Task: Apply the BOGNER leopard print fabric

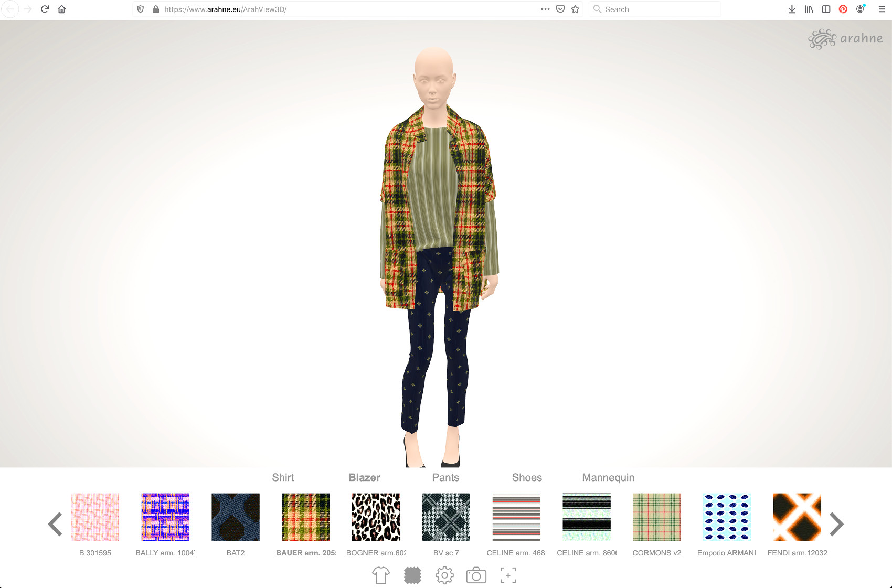Action: (376, 517)
